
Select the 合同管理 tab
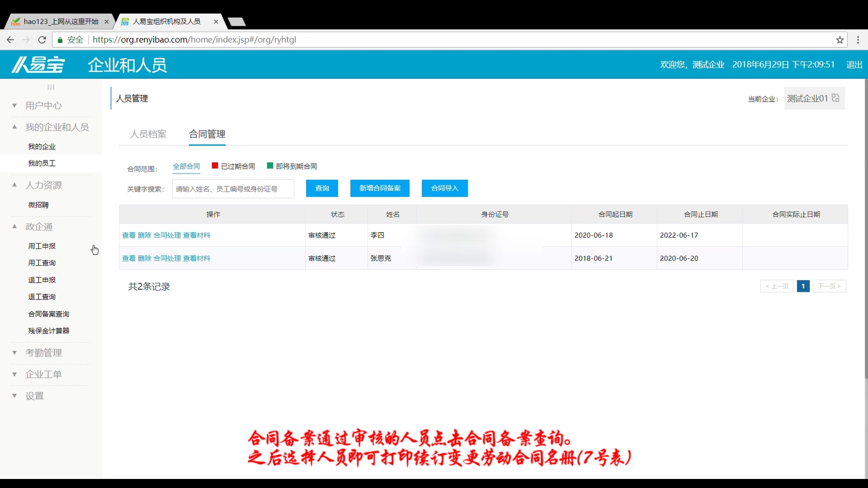click(x=207, y=134)
